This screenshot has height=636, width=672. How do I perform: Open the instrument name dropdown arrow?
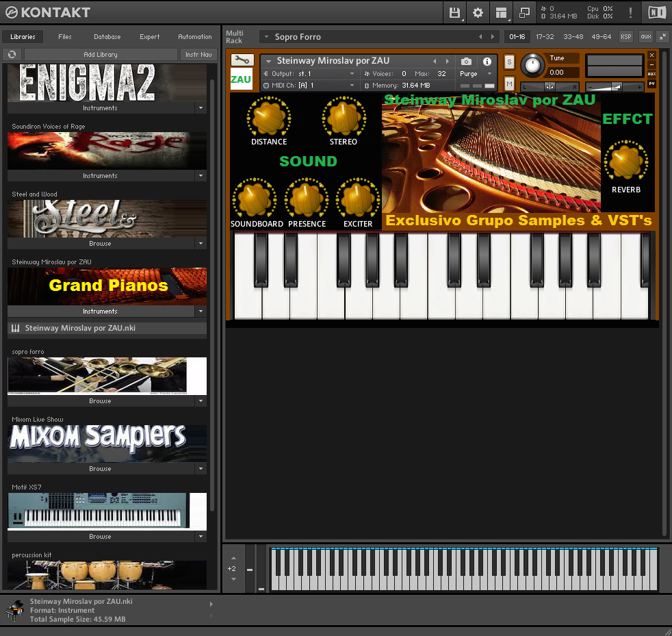(x=269, y=62)
